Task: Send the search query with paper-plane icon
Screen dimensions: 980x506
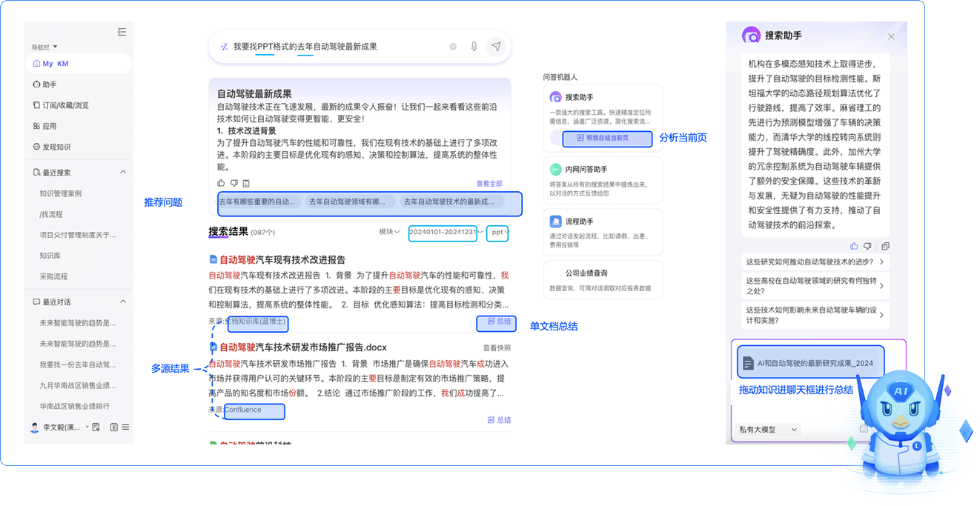Action: coord(496,47)
